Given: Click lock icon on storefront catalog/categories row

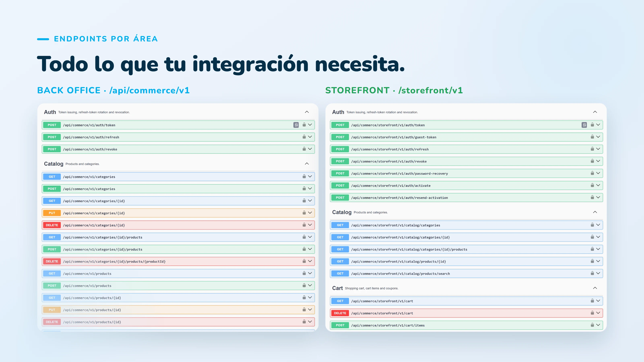Looking at the screenshot, I should 592,225.
